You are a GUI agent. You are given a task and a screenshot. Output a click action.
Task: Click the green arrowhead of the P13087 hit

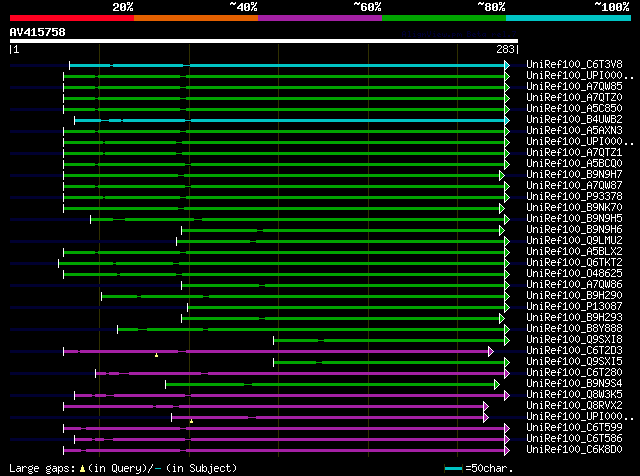507,307
